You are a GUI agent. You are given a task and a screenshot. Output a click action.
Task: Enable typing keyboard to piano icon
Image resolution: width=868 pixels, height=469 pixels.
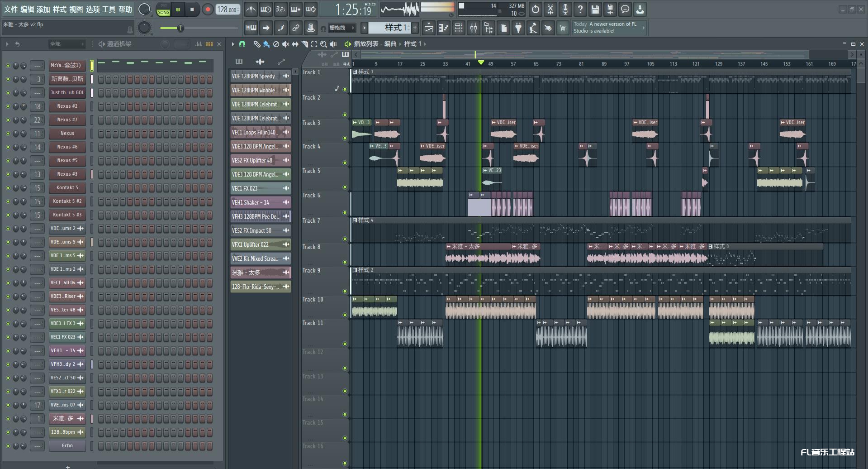click(x=251, y=28)
